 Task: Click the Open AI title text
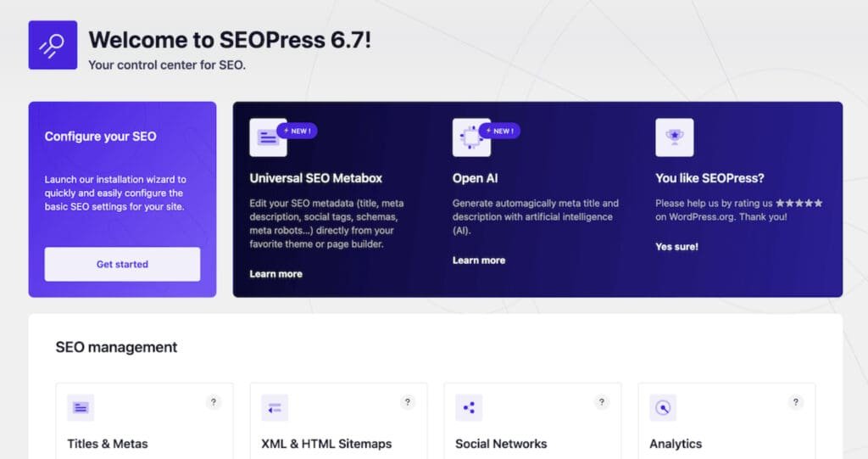point(475,178)
